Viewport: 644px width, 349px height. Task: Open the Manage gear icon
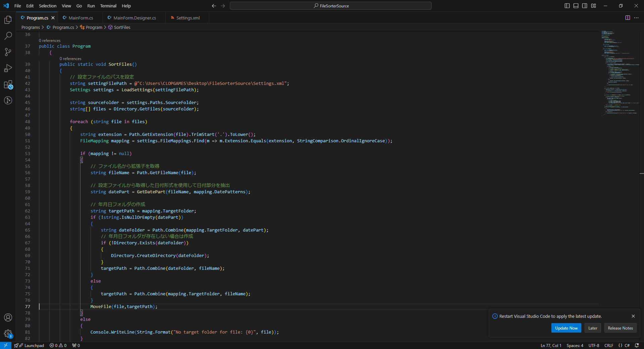8,334
